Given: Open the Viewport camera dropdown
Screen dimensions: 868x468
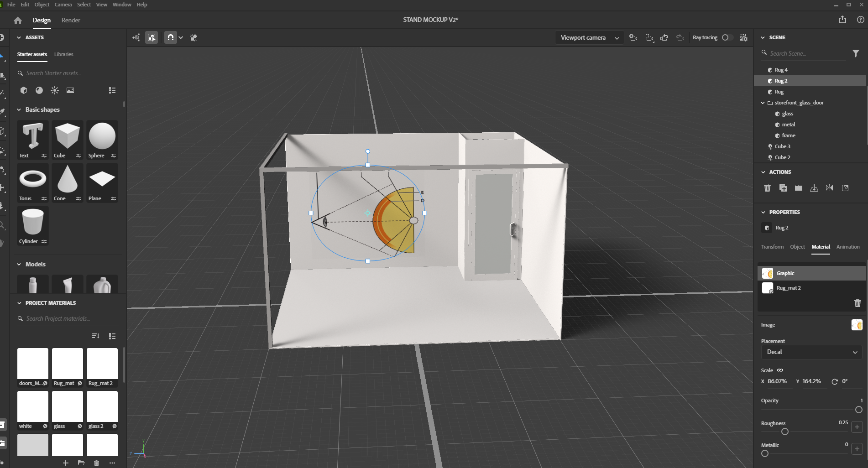Looking at the screenshot, I should tap(589, 37).
